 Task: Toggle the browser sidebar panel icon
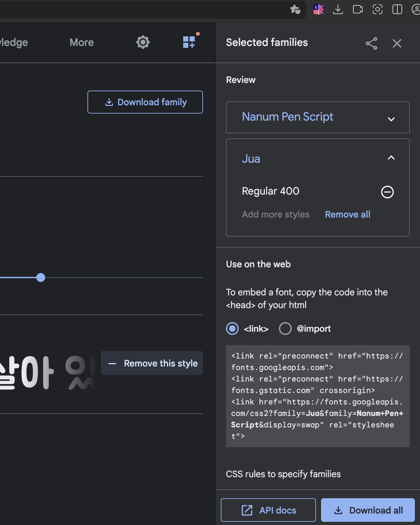tap(397, 10)
